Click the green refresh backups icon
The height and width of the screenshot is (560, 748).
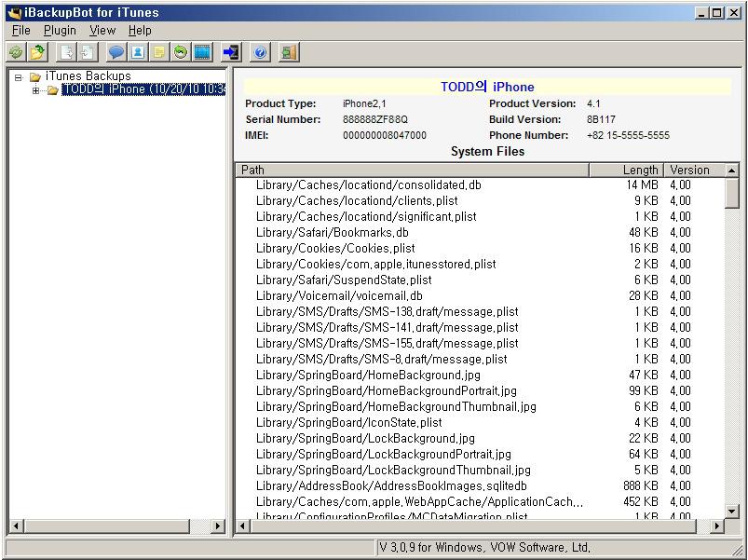click(16, 52)
